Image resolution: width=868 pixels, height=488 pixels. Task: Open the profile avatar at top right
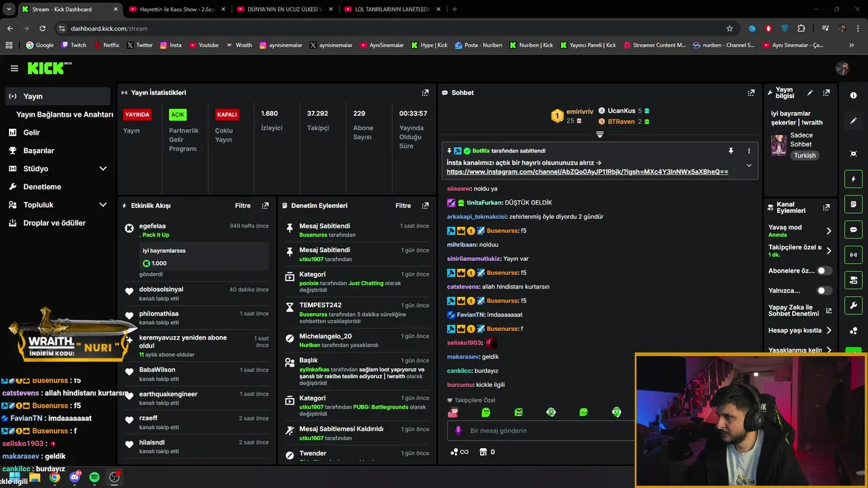point(842,68)
